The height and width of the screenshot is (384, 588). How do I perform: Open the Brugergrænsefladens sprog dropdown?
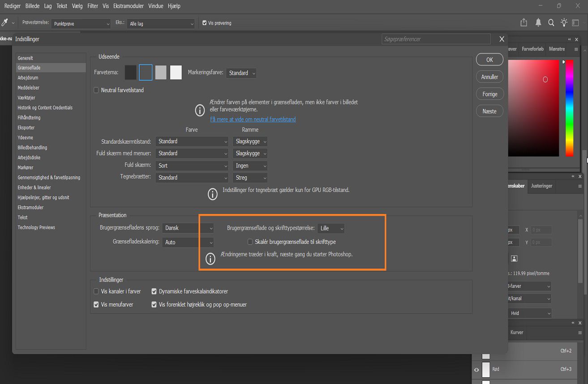[188, 228]
